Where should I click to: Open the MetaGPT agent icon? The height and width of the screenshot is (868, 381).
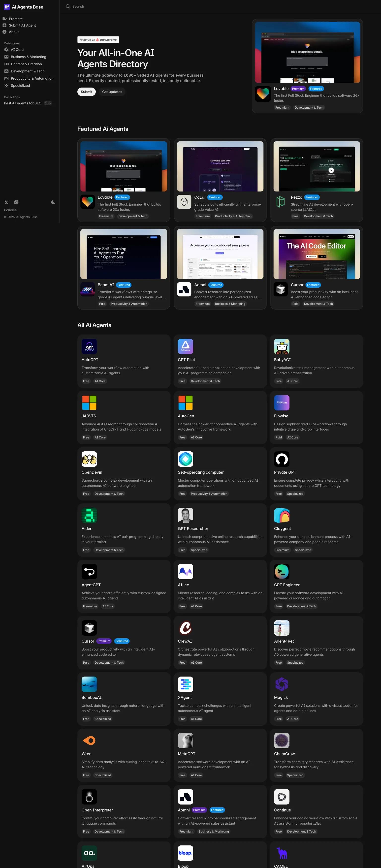(186, 740)
